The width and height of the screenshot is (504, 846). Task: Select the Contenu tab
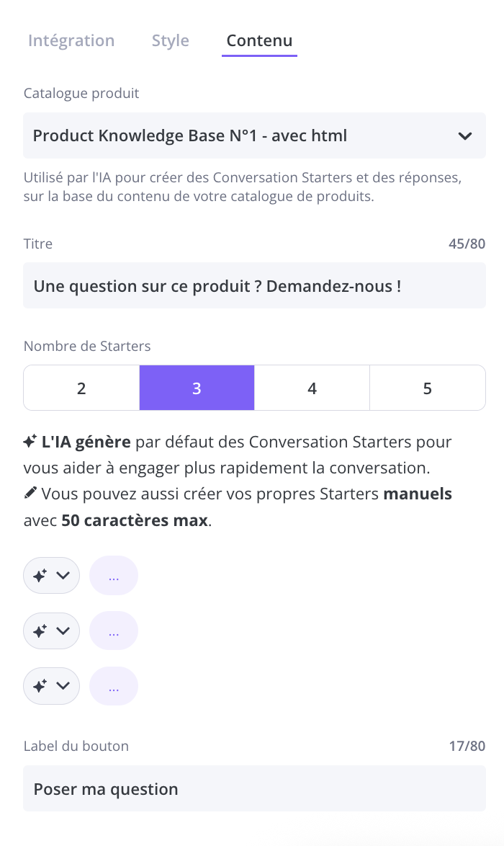coord(259,40)
